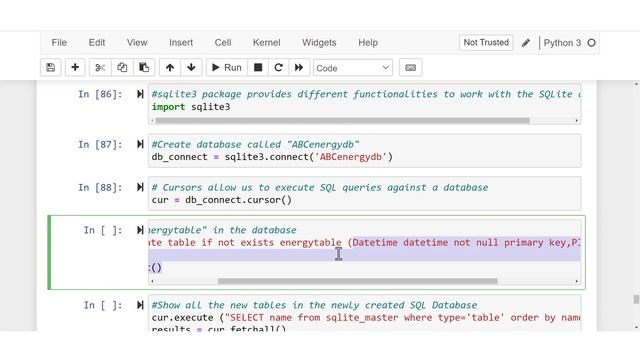Click horizontal scrollbar in the selected cell
Viewport: 640px width, 360px height.
pyautogui.click(x=358, y=281)
